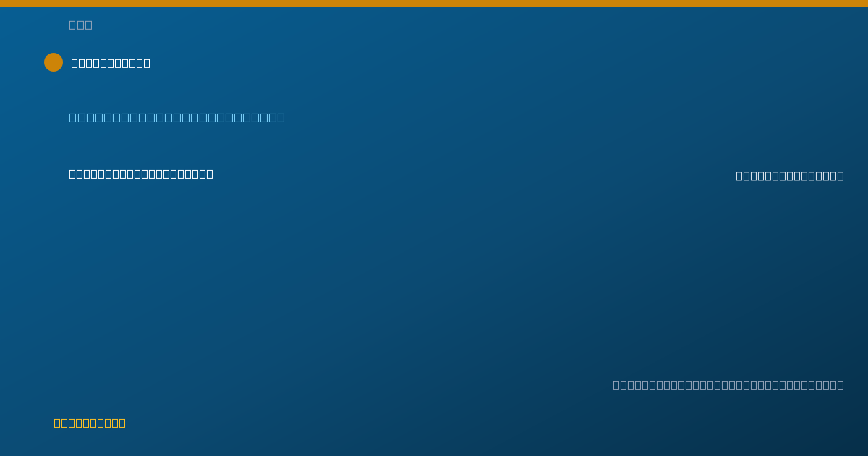Screen dimensions: 868x456
Task: Click the title text beside the orange dot
Action: click(111, 63)
